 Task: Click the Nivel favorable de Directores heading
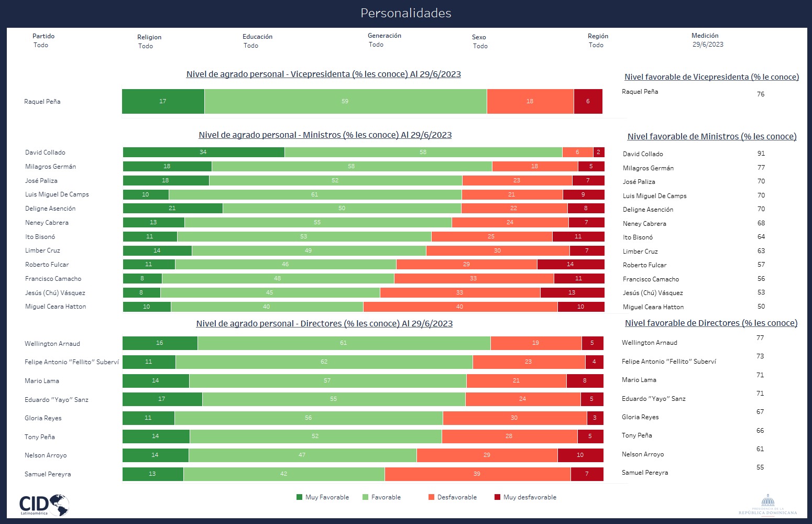[711, 323]
